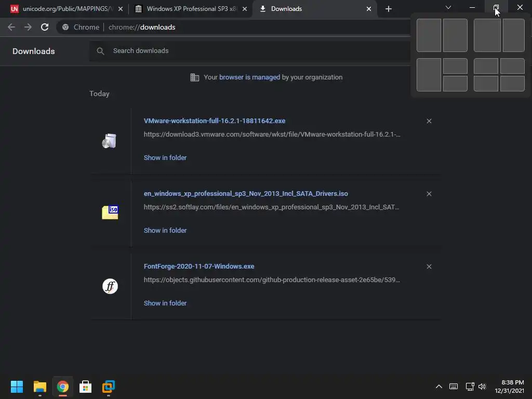Open the 'browser is managed' link

249,77
